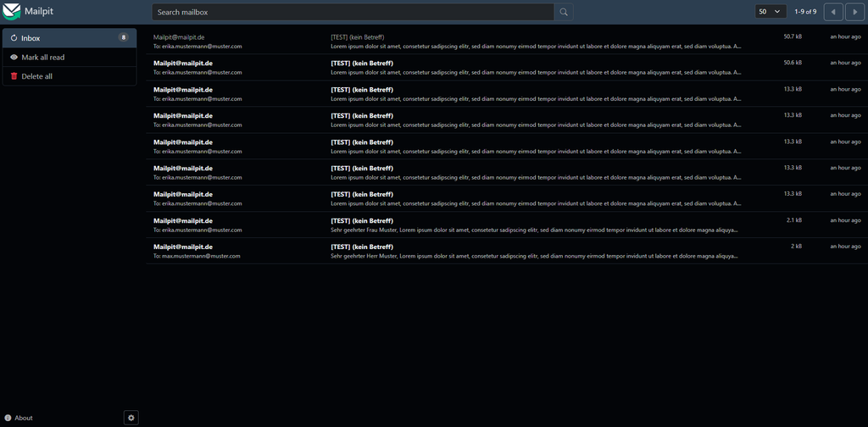Image resolution: width=868 pixels, height=427 pixels.
Task: Click the 1-9 of 9 pagination text
Action: (805, 12)
